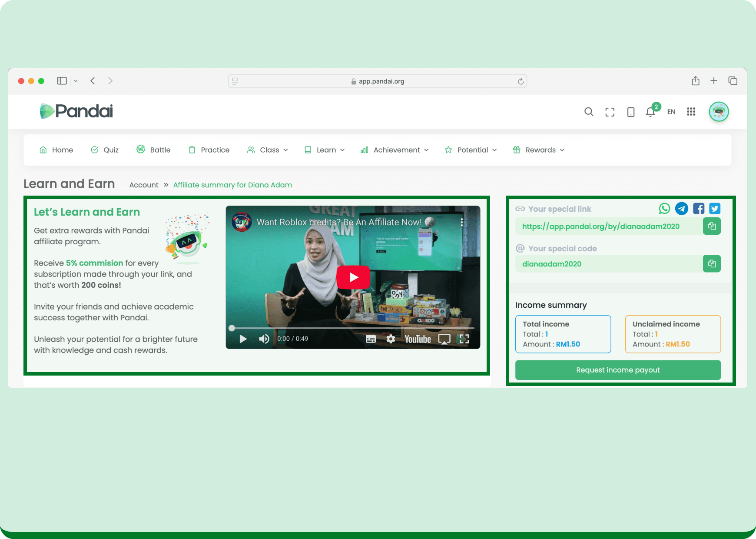Copy the special code dianaadam2020
The width and height of the screenshot is (756, 539).
[712, 264]
